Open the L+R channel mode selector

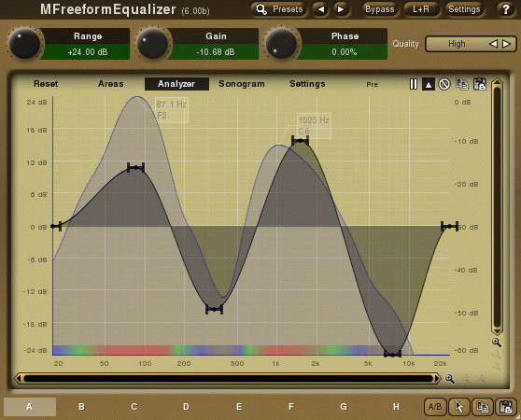click(x=421, y=9)
